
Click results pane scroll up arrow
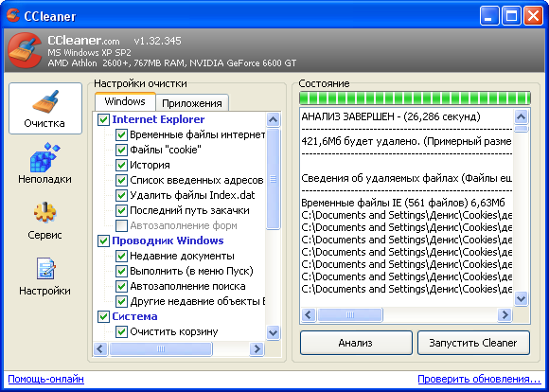pyautogui.click(x=521, y=116)
